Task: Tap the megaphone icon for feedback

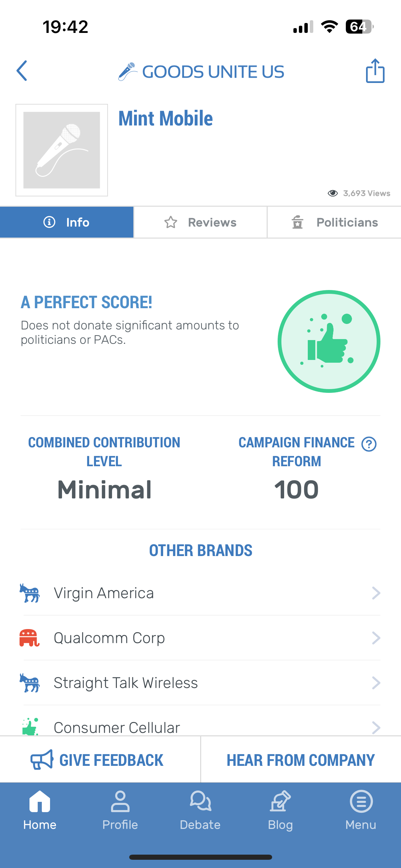Action: [42, 760]
